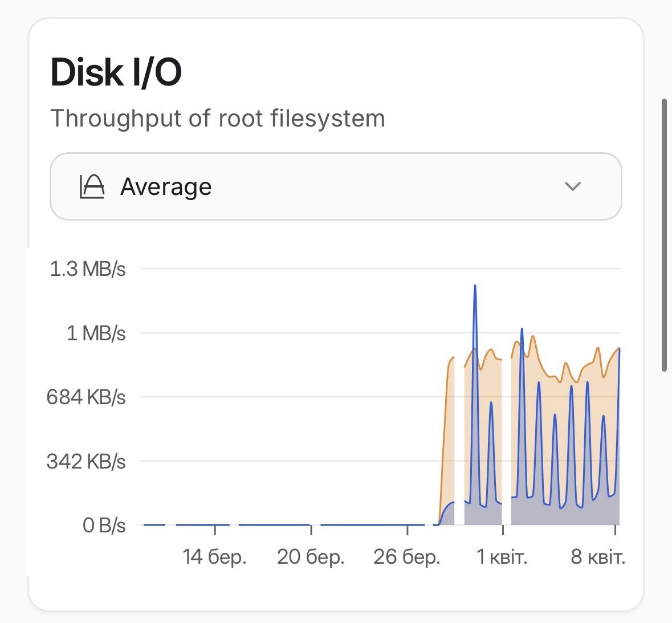This screenshot has height=623, width=672.
Task: Click the 1.3 MB/s axis label
Action: point(88,268)
